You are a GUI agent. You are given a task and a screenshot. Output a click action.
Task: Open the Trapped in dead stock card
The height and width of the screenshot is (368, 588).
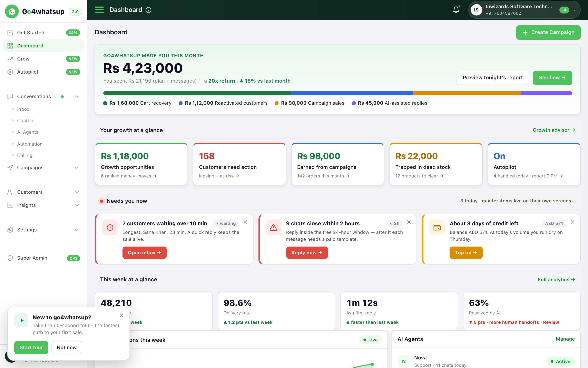pos(436,164)
